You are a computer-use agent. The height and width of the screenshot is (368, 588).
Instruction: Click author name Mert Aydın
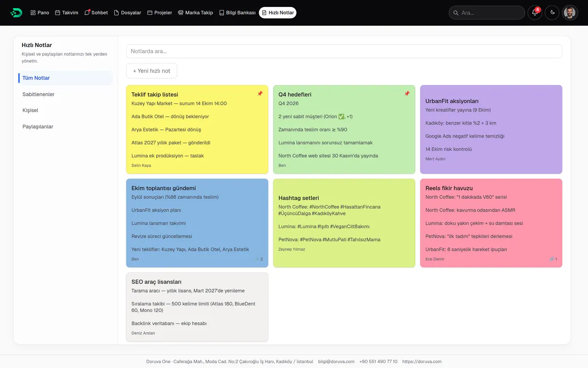click(x=435, y=159)
